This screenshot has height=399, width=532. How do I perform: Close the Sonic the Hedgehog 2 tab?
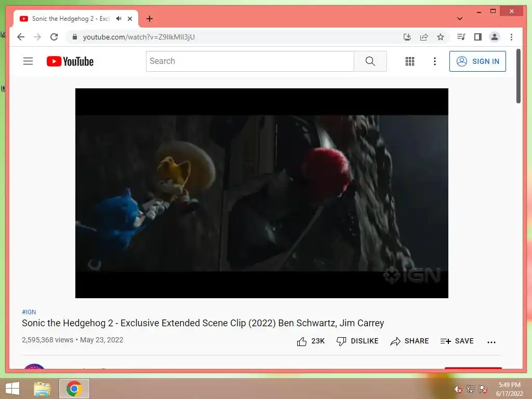point(129,19)
